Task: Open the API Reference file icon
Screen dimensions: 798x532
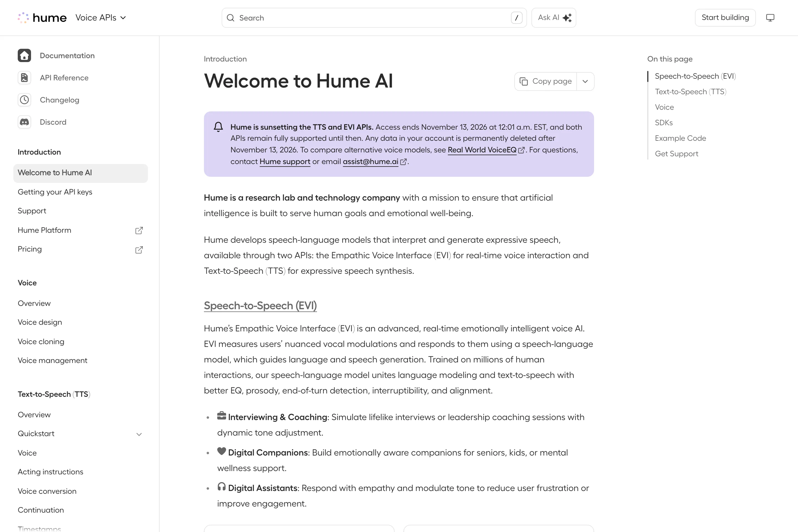Action: tap(24, 78)
